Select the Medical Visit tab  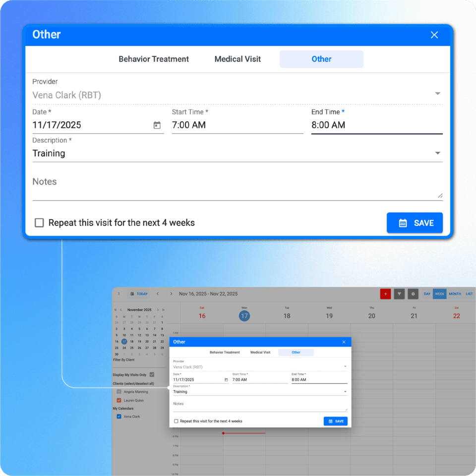point(238,59)
